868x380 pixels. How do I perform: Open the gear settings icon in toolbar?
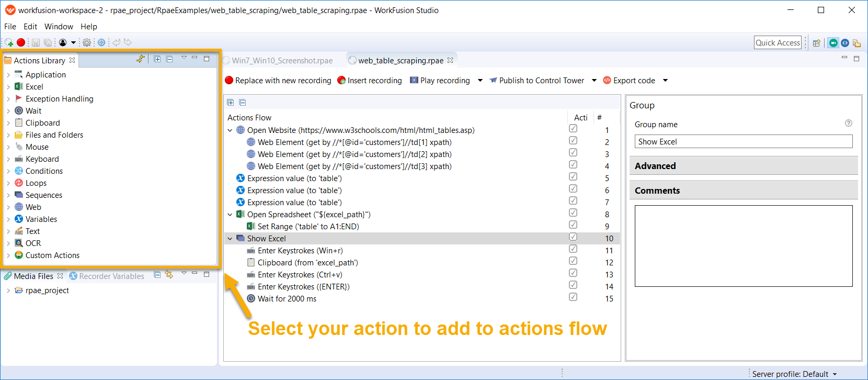(x=87, y=42)
